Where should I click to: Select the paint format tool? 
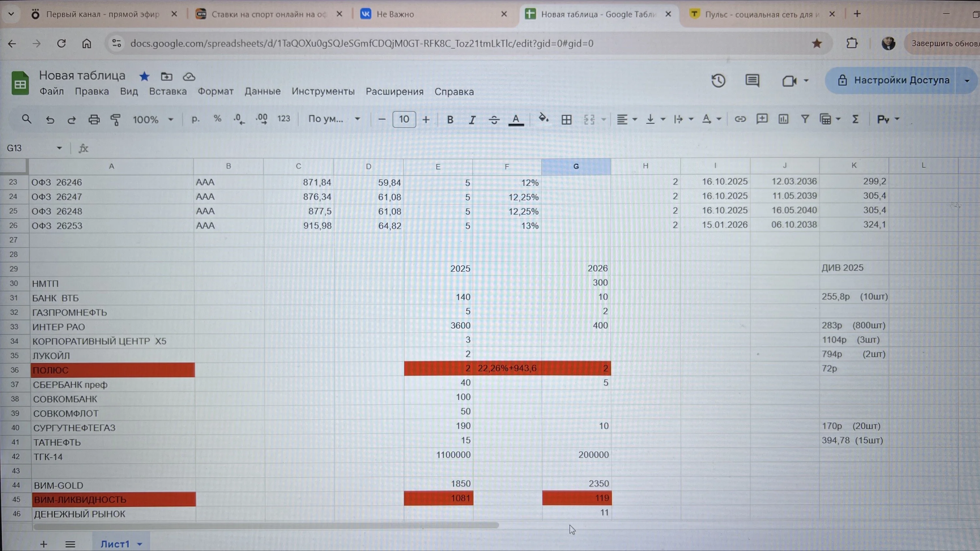pyautogui.click(x=116, y=120)
